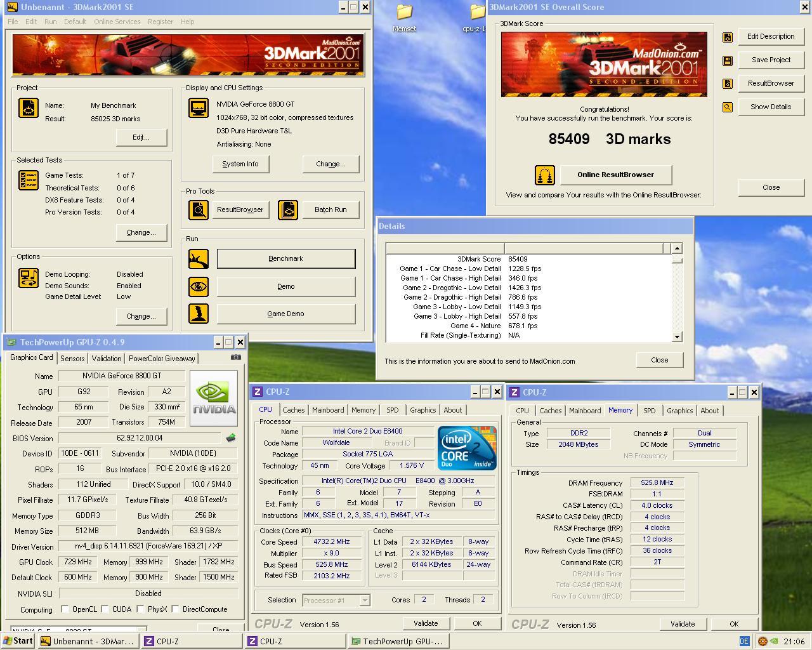812x650 pixels.
Task: Click the monitor icon in Display and CPU Settings
Action: pos(199,108)
